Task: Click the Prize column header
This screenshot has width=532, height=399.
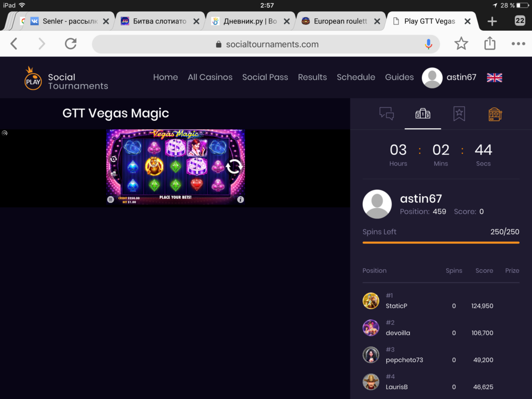Action: (512, 270)
